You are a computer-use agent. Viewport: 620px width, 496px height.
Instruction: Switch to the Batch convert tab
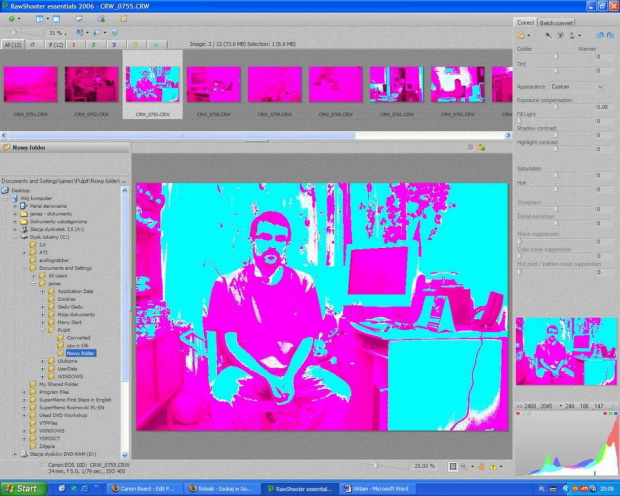pos(556,23)
